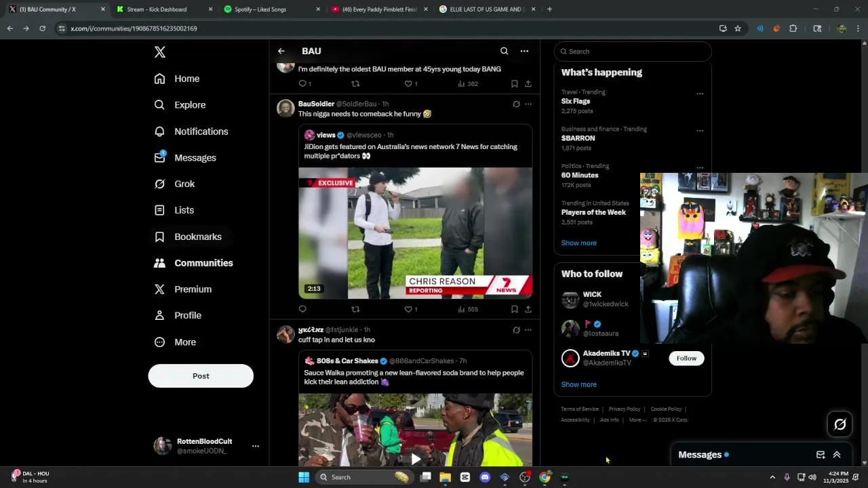
Task: Expand the More sidebar menu
Action: pos(176,342)
